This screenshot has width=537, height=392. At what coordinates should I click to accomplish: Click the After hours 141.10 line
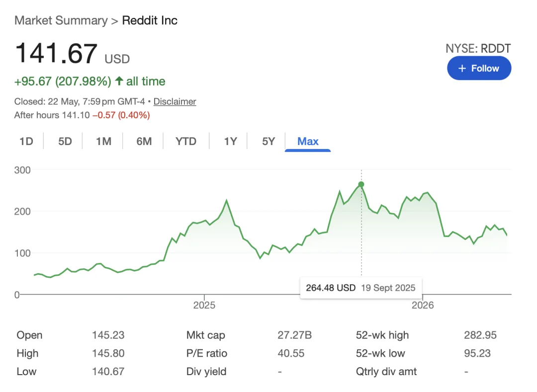pos(82,115)
